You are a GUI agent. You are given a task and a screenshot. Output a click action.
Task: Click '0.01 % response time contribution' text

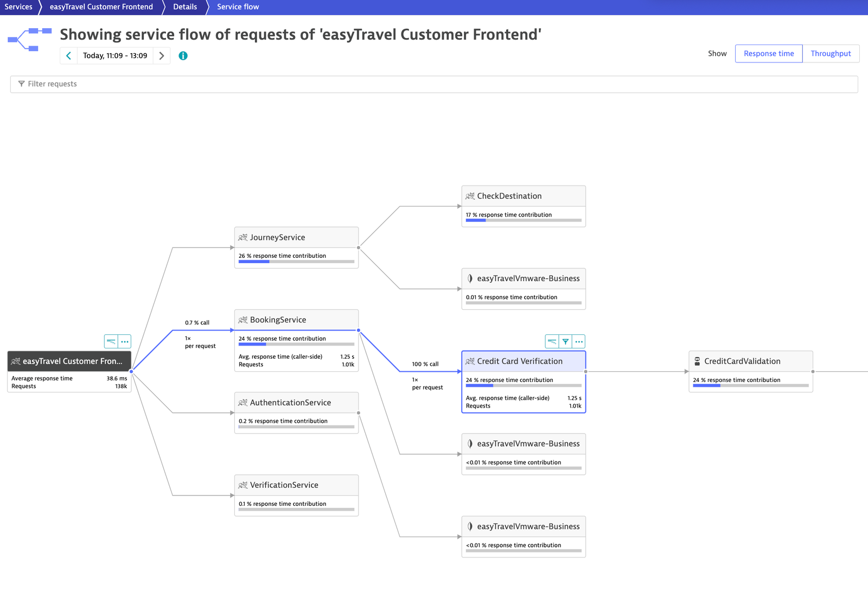tap(512, 297)
